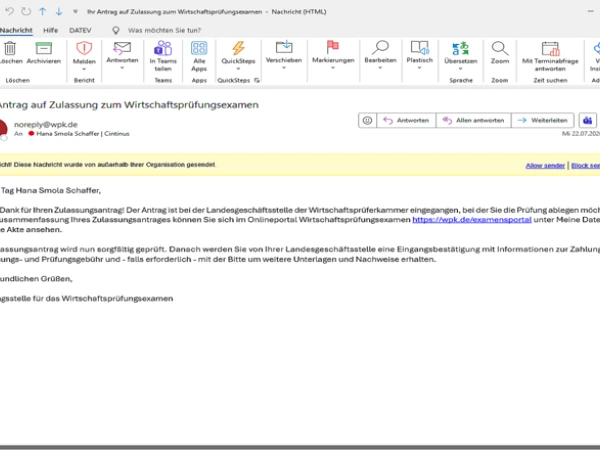Go to next item with down arrow
The width and height of the screenshot is (600, 450).
tap(59, 11)
